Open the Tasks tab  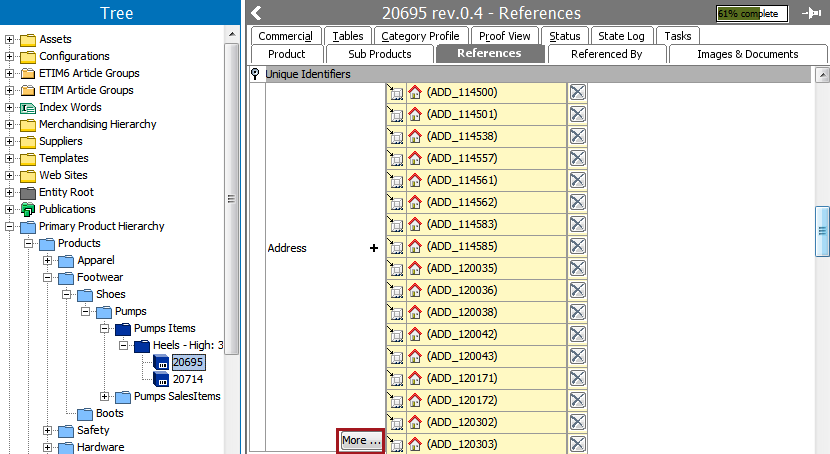[678, 36]
